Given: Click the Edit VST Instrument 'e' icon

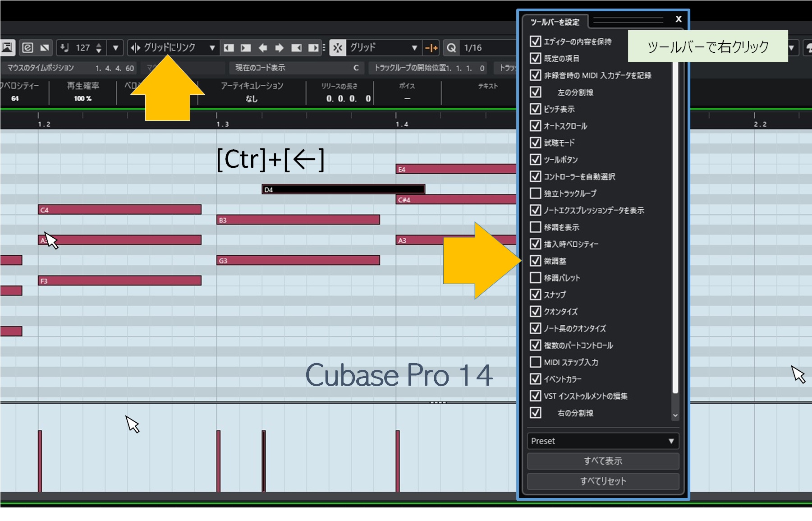Looking at the screenshot, I should coord(28,47).
